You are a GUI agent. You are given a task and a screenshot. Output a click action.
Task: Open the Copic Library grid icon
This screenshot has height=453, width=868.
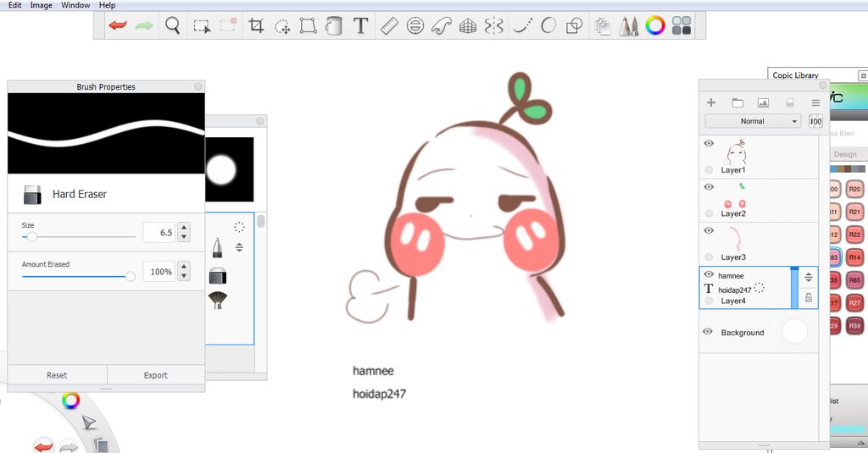click(x=682, y=25)
